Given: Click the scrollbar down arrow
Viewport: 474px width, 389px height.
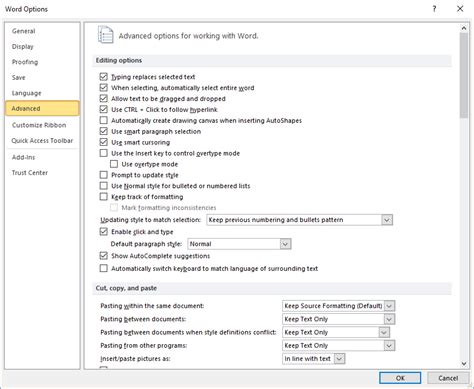Looking at the screenshot, I should [x=464, y=364].
